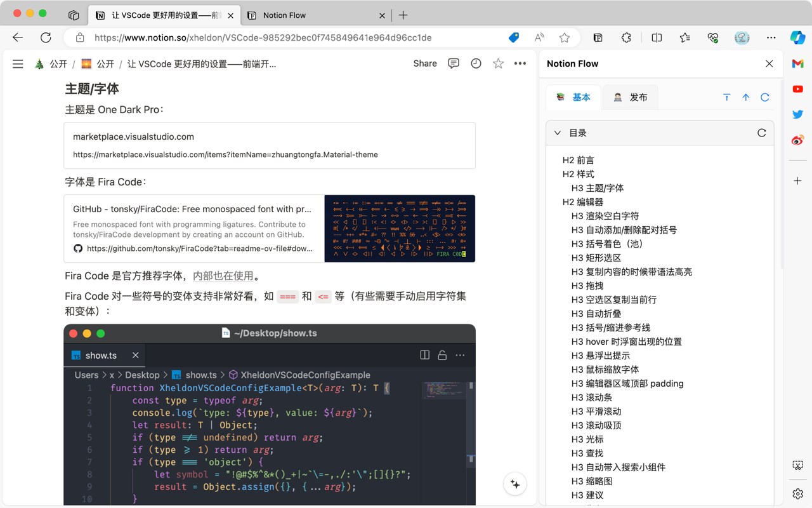
Task: Jump to H3 平滑滚动 in the outline
Action: [596, 411]
